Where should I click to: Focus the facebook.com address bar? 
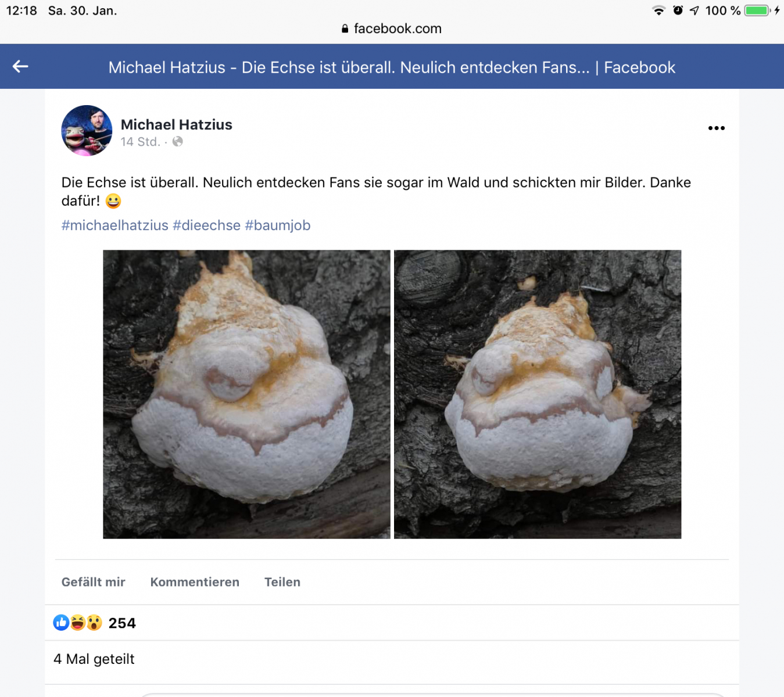398,28
